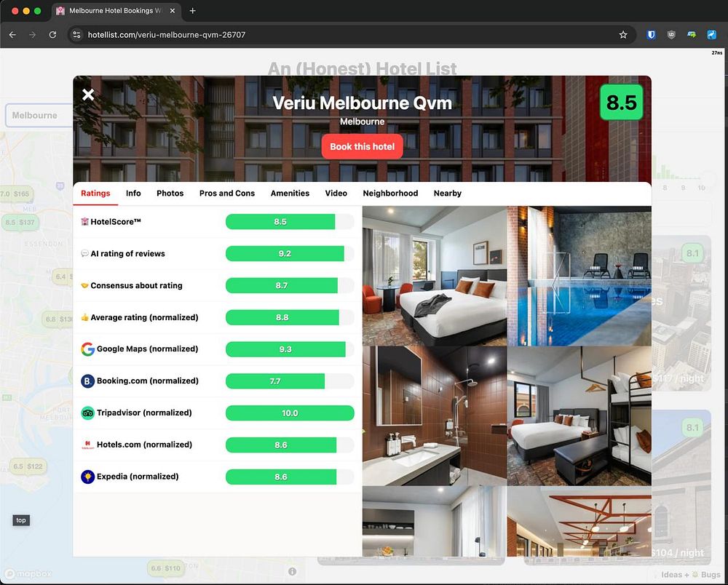
Task: Click the map info icon
Action: (x=292, y=572)
